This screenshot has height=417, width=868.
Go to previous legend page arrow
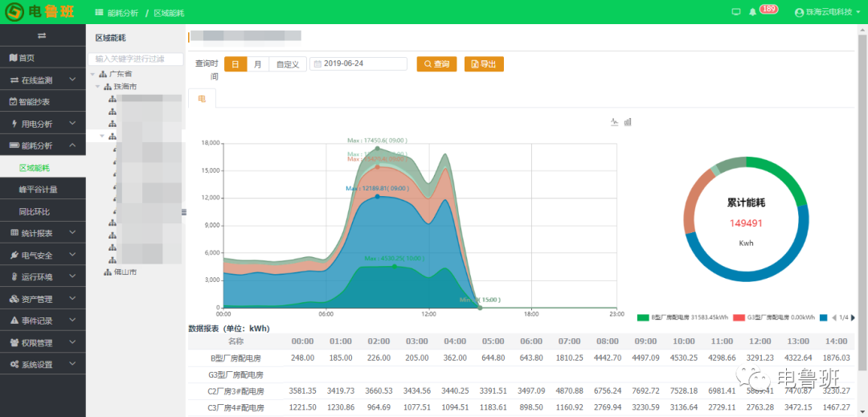(x=833, y=317)
